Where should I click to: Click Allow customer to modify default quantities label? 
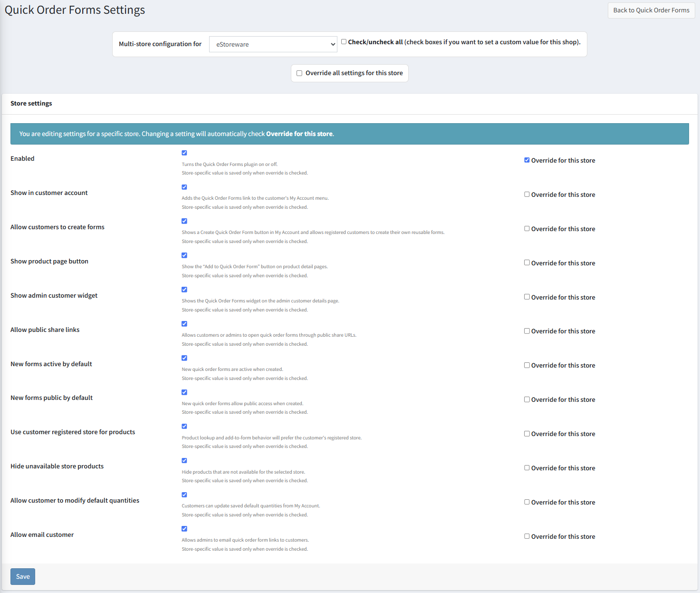(x=75, y=501)
